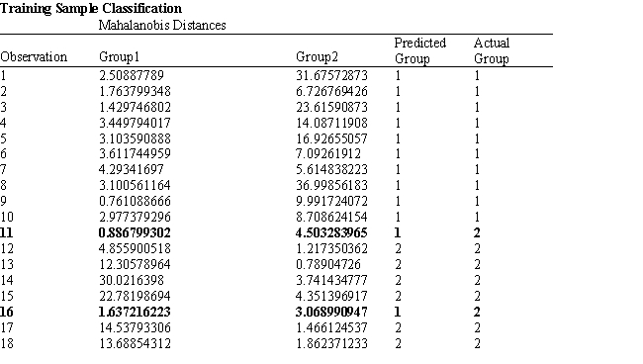Select Group1 value 0.761088666
The width and height of the screenshot is (643, 364).
point(135,201)
